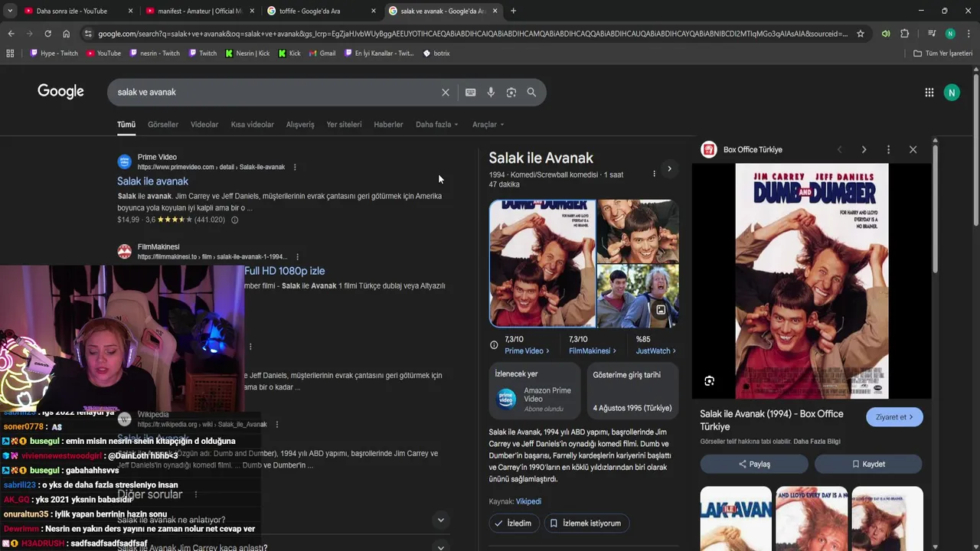Viewport: 980px width, 551px height.
Task: Open Salak ile avanak Prime Video link
Action: tap(152, 181)
